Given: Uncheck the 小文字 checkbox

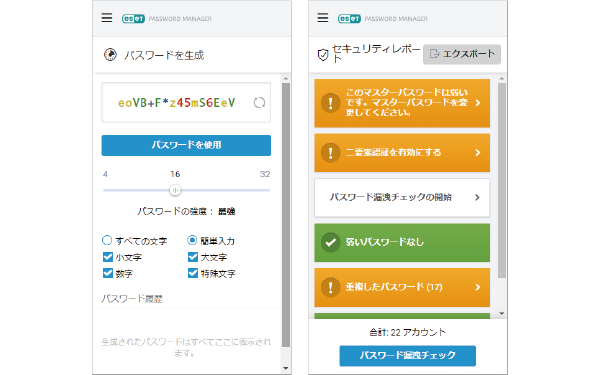Looking at the screenshot, I should click(108, 257).
